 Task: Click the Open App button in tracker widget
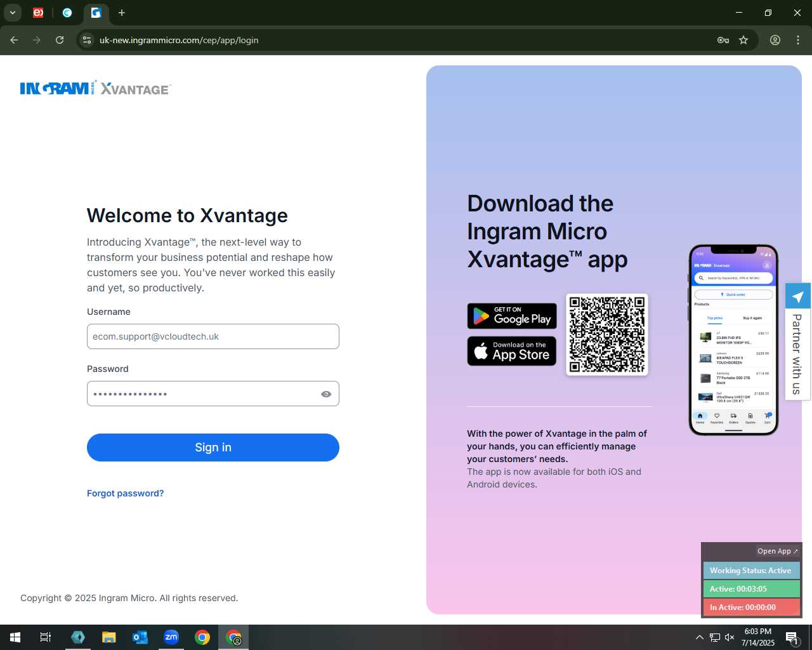[778, 551]
